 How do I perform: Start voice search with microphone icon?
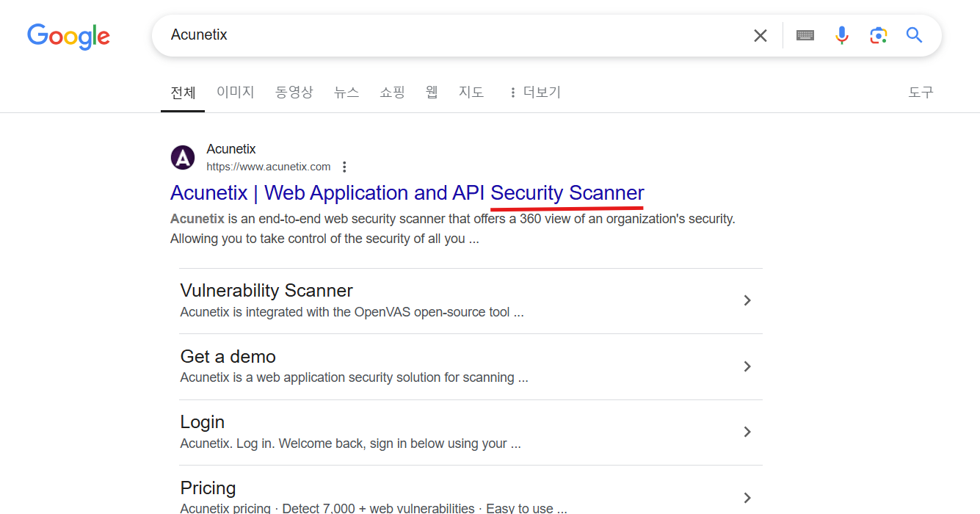[842, 35]
